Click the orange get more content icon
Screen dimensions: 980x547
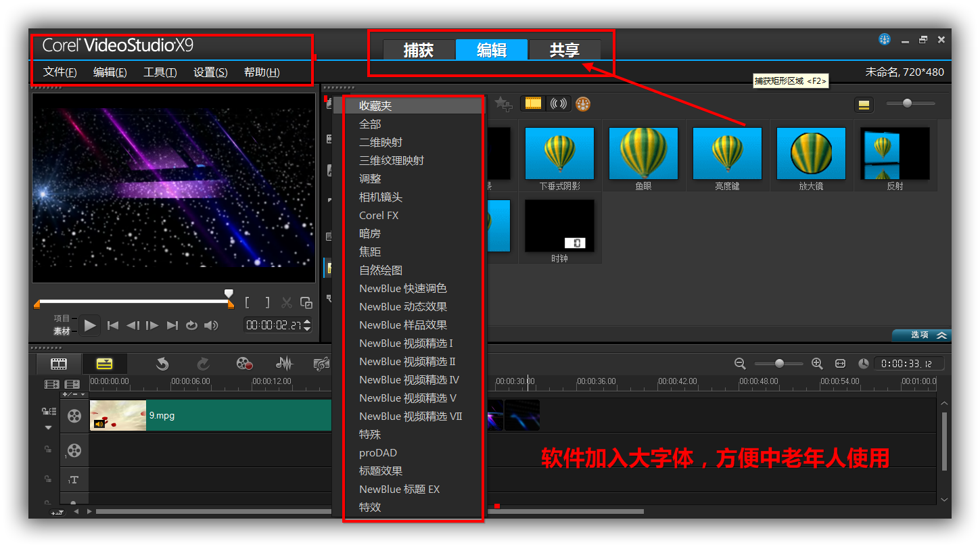tap(583, 104)
